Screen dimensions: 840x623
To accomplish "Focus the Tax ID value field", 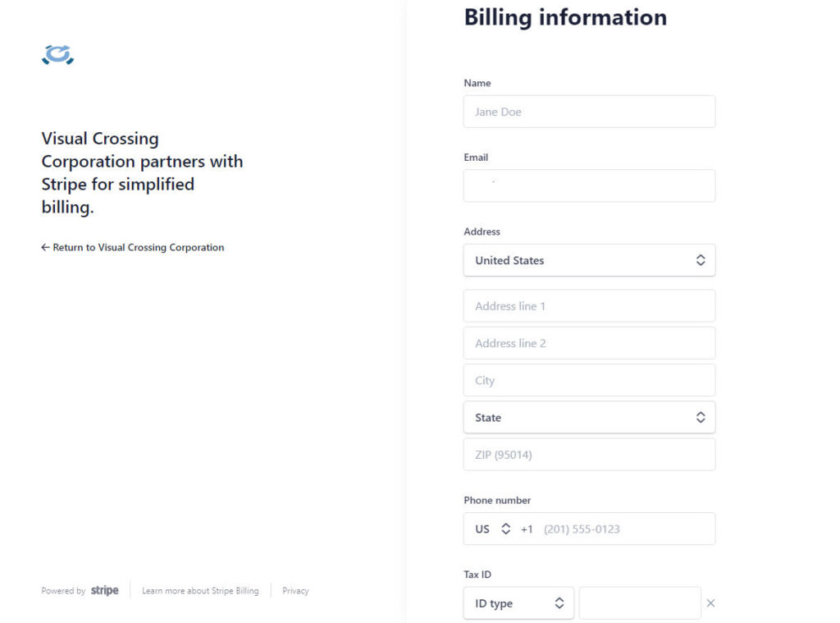I will pyautogui.click(x=640, y=603).
